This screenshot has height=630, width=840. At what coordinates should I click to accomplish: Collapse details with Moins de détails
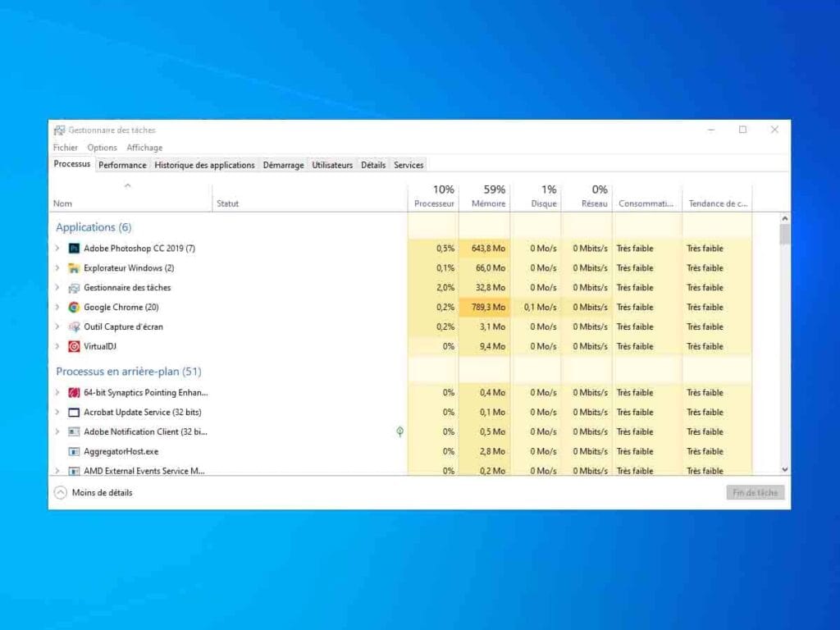(x=93, y=493)
